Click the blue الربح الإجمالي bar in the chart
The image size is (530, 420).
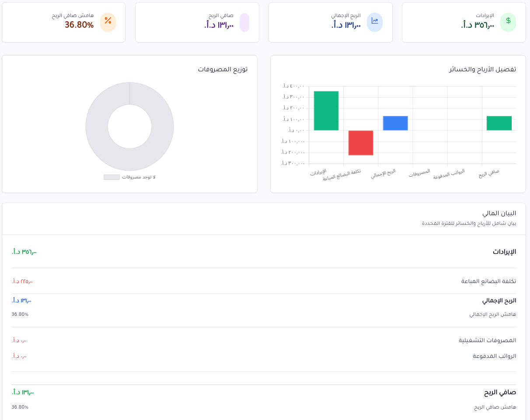(x=395, y=123)
